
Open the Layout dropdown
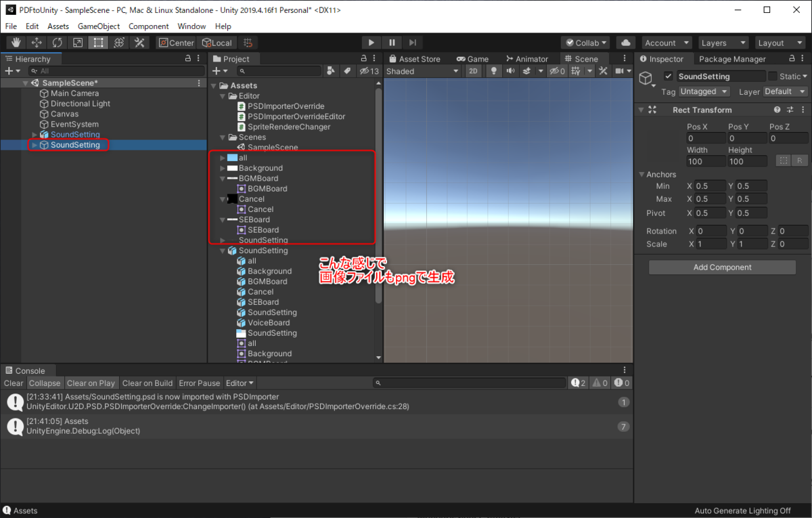coord(780,43)
